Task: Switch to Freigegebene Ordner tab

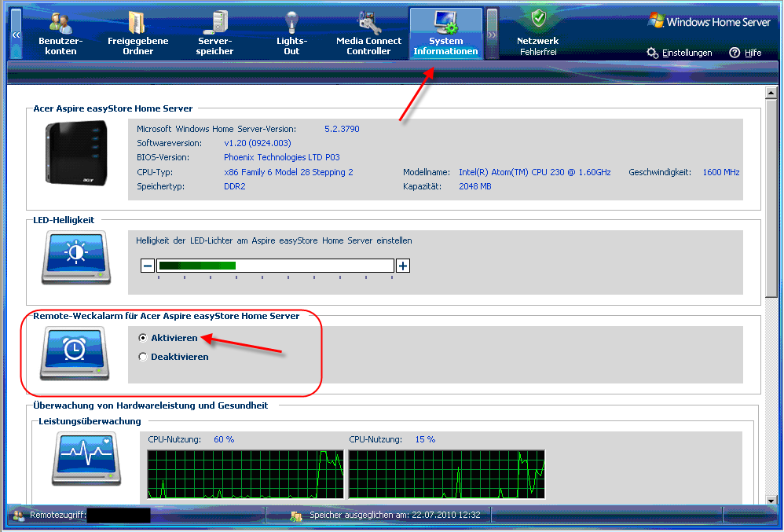Action: click(x=138, y=34)
